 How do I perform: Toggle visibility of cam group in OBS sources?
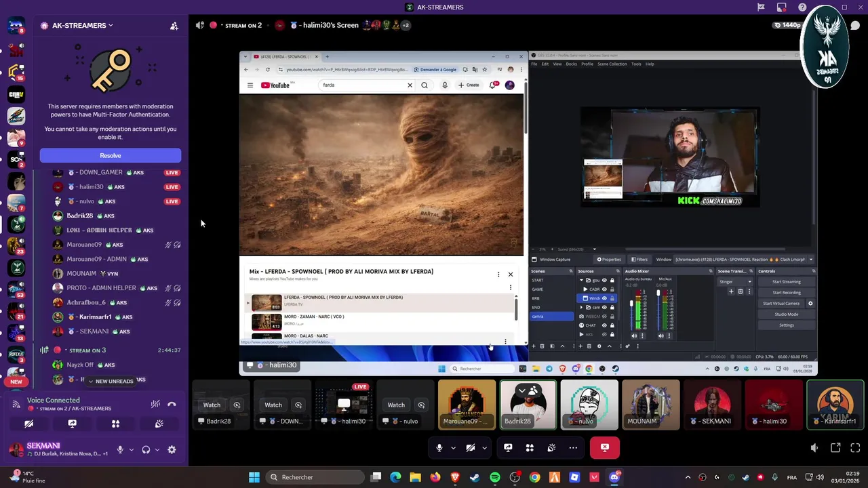(604, 307)
